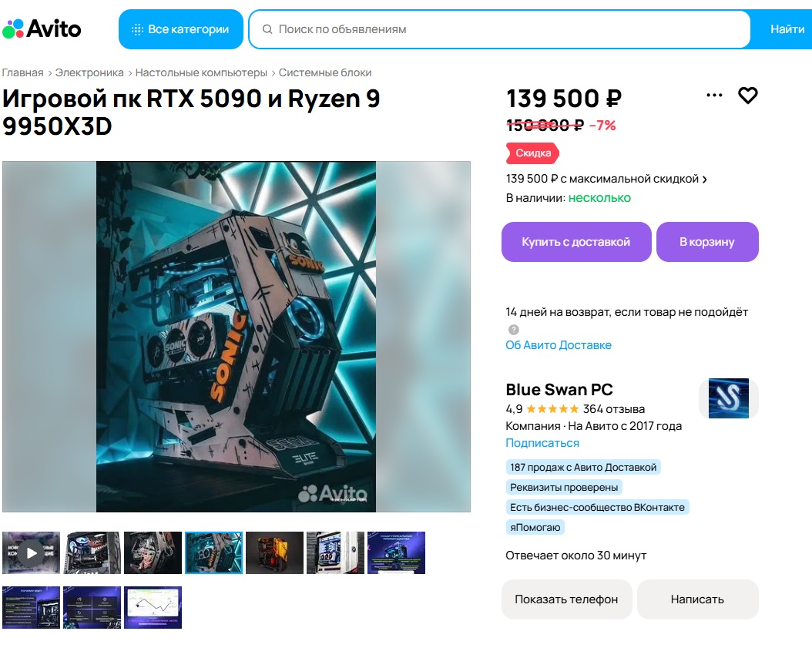Go to Электроника breadcrumb
Viewport: 812px width, 658px height.
click(89, 72)
